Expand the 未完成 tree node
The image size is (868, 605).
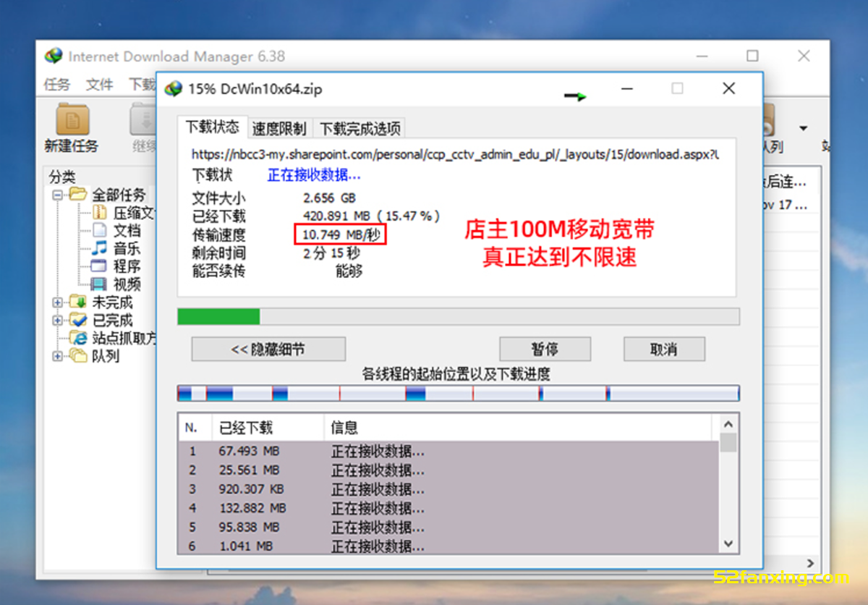point(57,302)
